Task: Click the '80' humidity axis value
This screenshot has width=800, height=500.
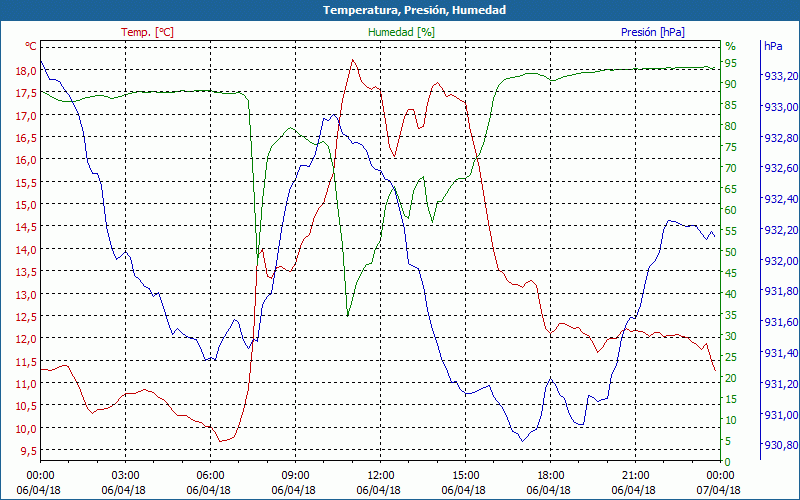Action: pos(731,126)
